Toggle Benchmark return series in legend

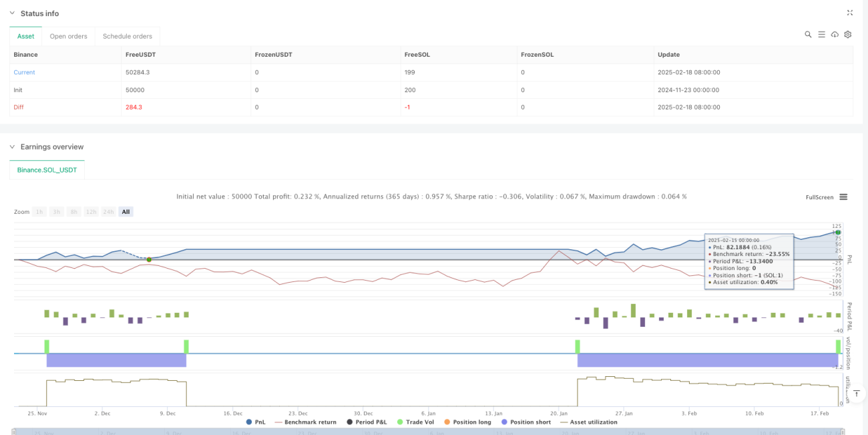(x=305, y=422)
